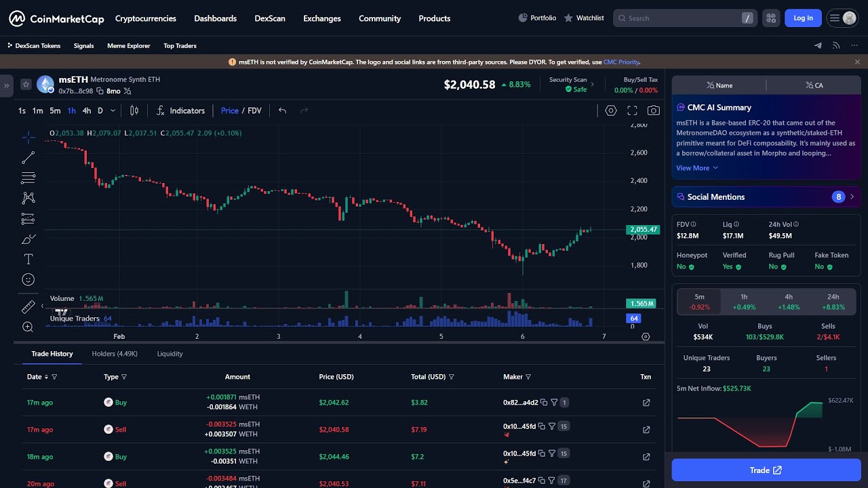
Task: Open chart axis settings gear
Action: pyautogui.click(x=646, y=336)
